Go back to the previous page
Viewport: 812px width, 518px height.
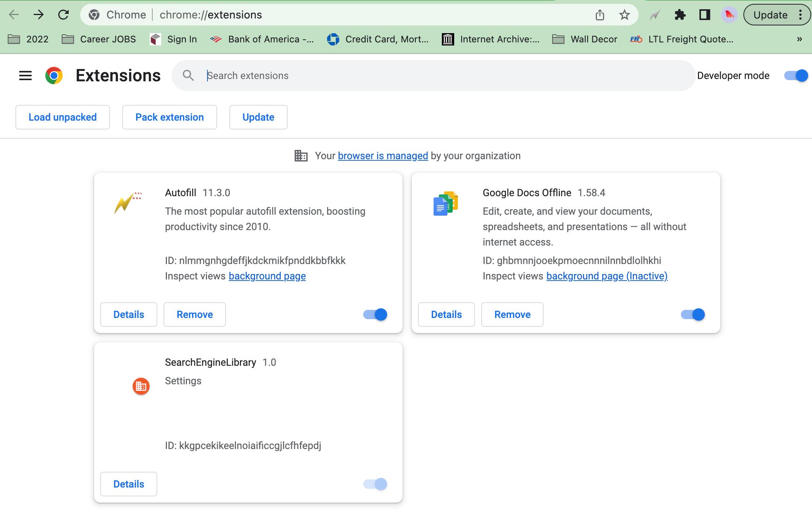[x=14, y=15]
